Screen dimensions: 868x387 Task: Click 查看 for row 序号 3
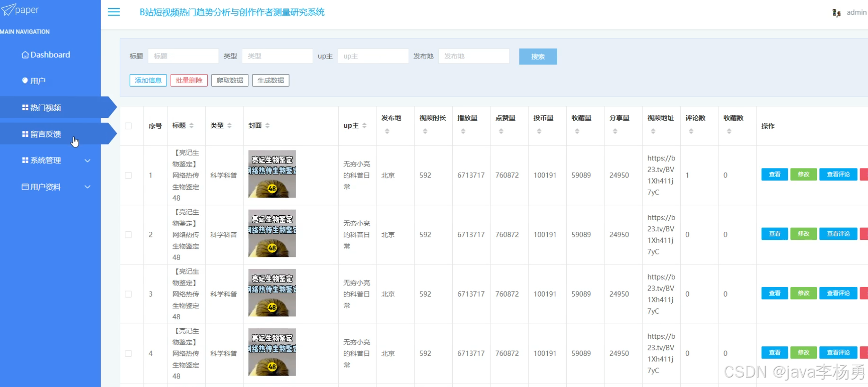[774, 293]
